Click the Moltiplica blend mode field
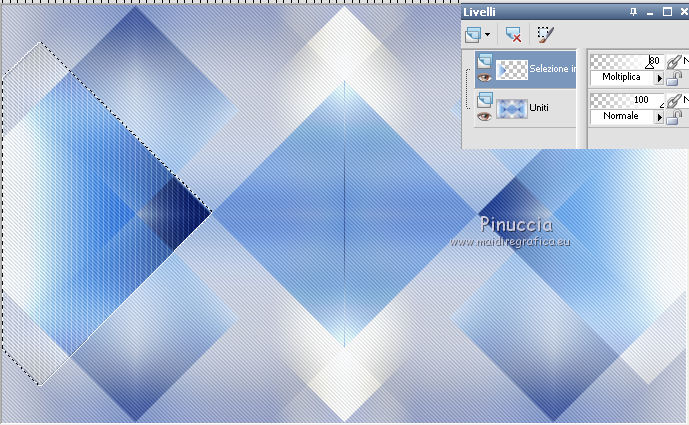The width and height of the screenshot is (689, 425). pos(622,77)
